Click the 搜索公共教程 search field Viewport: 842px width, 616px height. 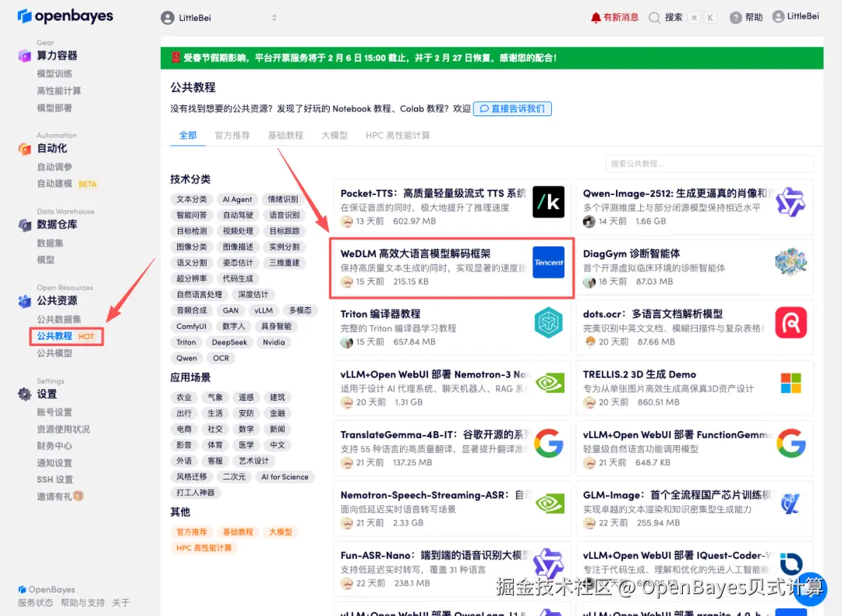[x=709, y=163]
